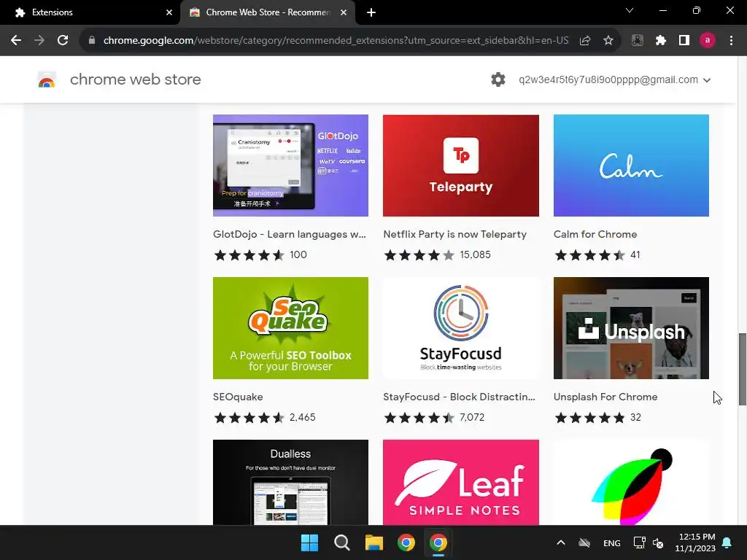
Task: Click Unsplash rating count 32
Action: (x=635, y=418)
